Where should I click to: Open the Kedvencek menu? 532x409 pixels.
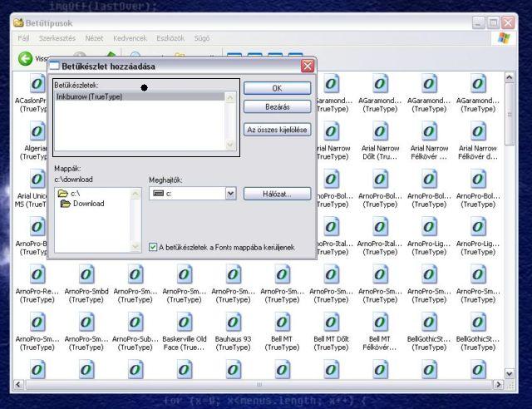click(131, 38)
